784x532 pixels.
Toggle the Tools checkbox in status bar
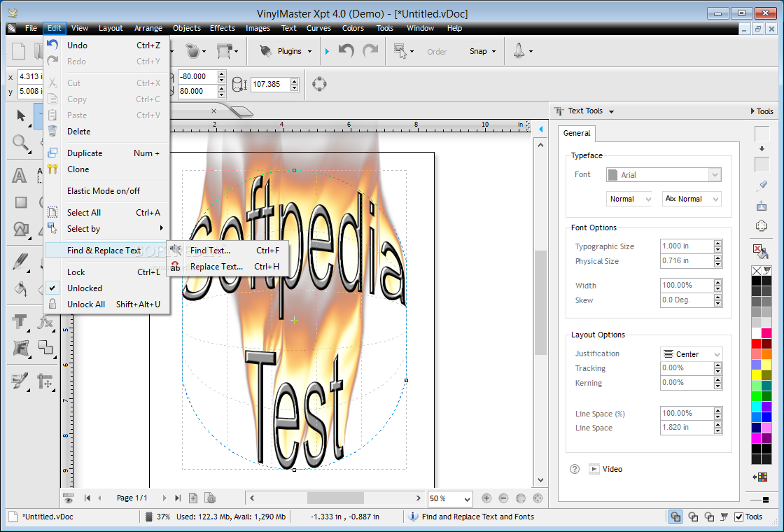(x=739, y=517)
